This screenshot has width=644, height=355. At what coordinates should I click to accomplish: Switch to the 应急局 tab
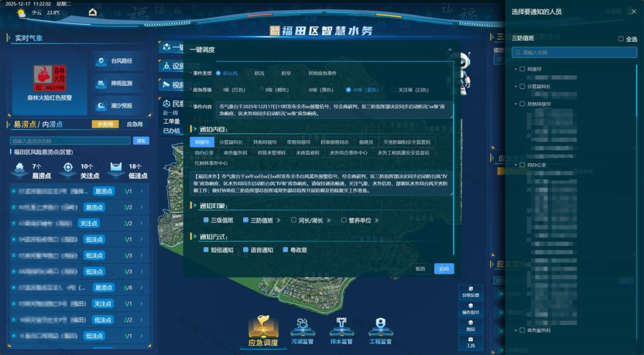pos(135,125)
